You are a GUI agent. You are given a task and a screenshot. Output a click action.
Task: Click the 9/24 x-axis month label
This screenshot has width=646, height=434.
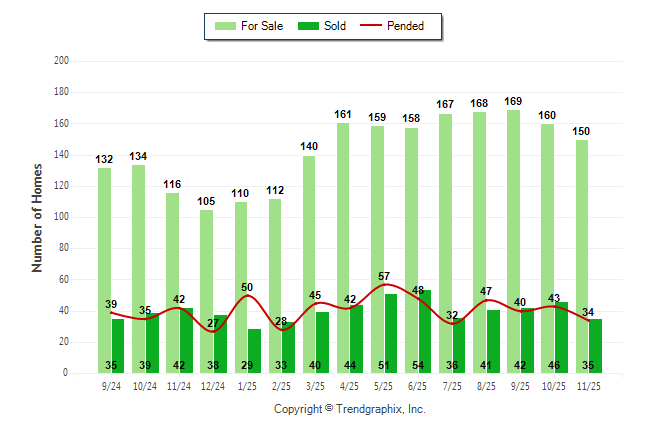(x=111, y=385)
